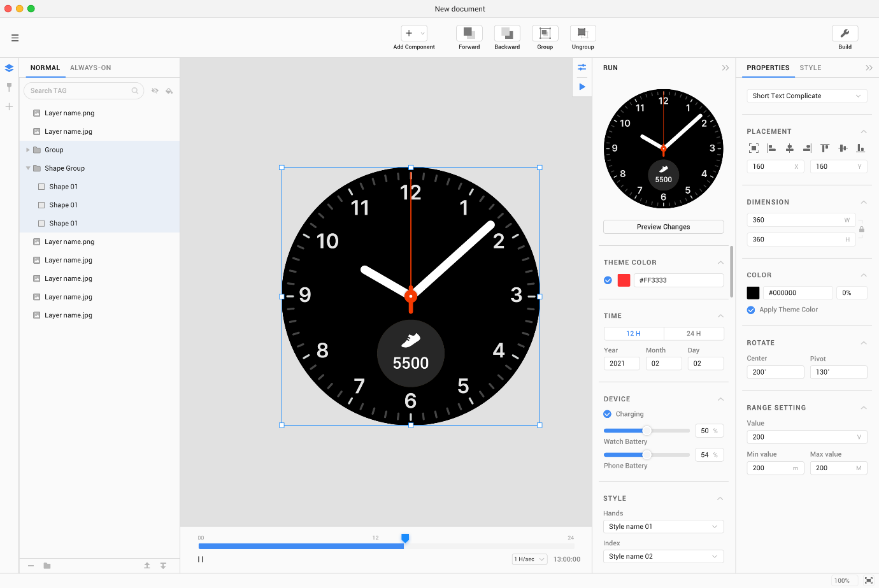Click the Bring Forward icon
879x588 pixels.
[469, 34]
